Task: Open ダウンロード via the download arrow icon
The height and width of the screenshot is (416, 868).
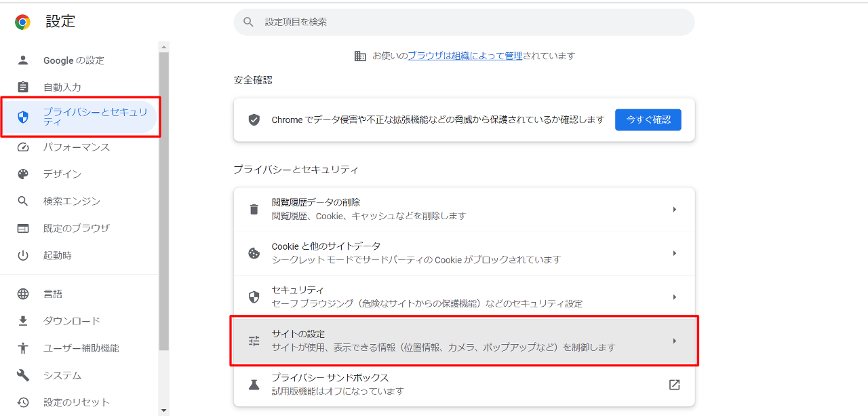Action: (x=23, y=320)
